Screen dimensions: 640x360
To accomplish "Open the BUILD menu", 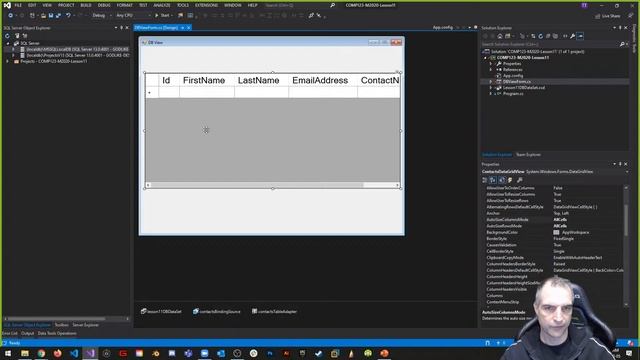I will [86, 5].
